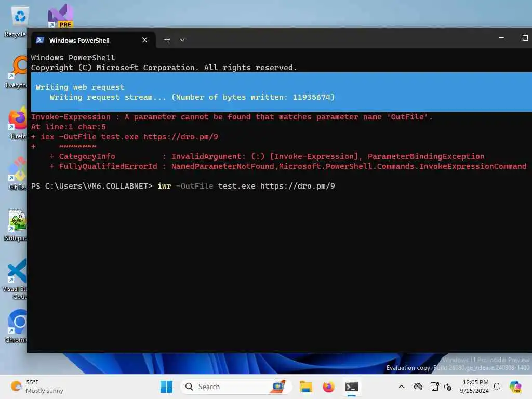The width and height of the screenshot is (532, 399).
Task: Show hidden system tray icons
Action: (402, 387)
